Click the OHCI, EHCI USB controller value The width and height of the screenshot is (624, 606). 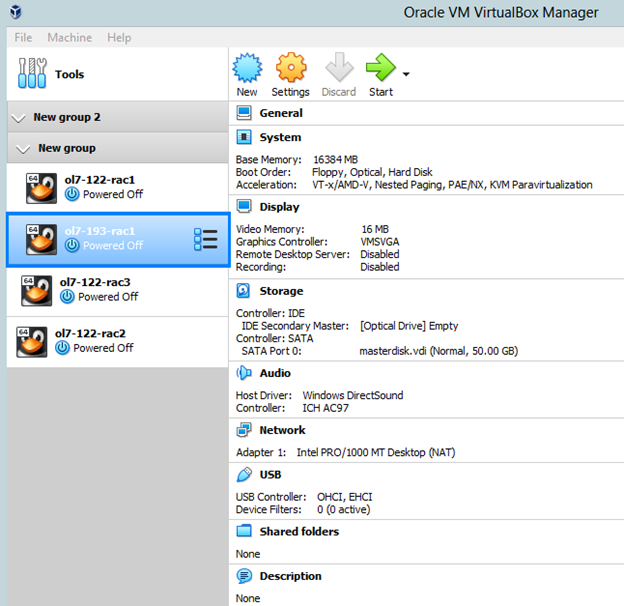345,497
